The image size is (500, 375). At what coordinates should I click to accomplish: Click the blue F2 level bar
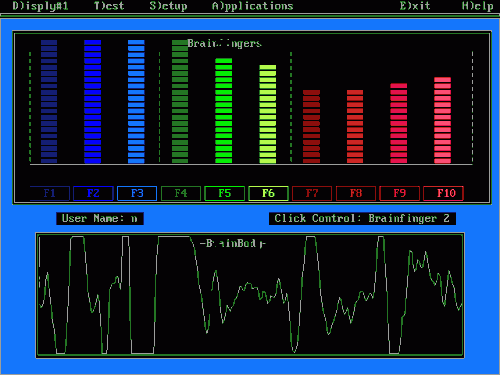(x=93, y=101)
